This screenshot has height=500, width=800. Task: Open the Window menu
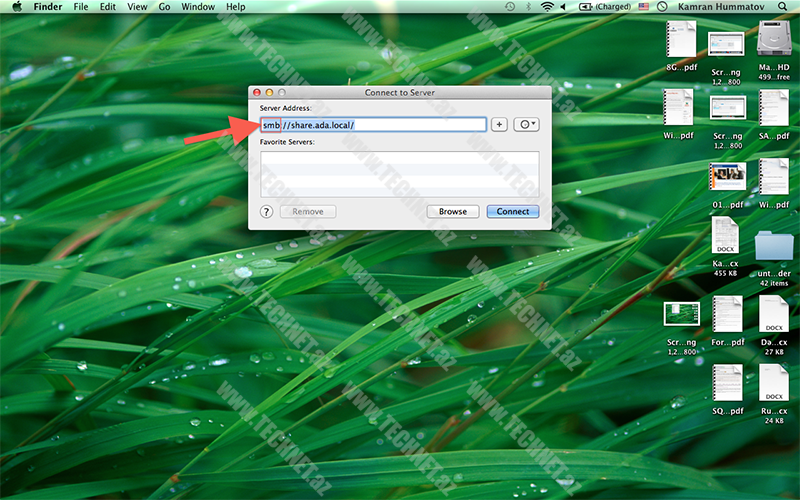click(x=198, y=7)
